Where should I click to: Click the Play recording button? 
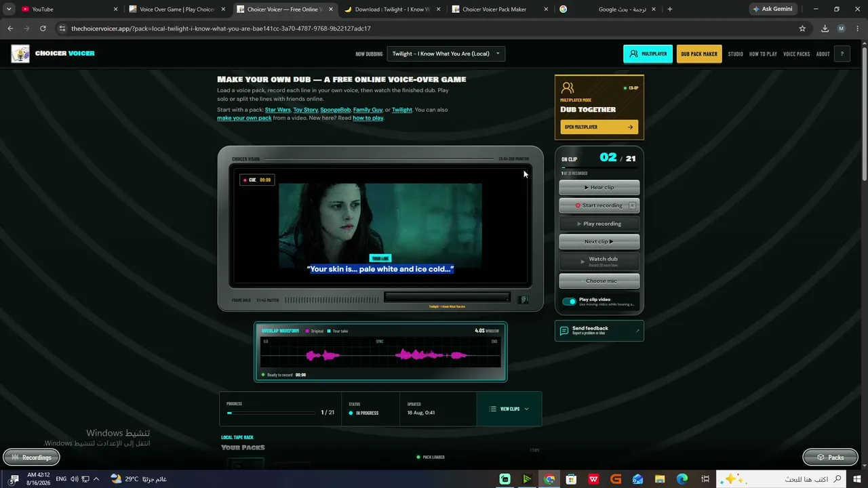click(x=599, y=224)
